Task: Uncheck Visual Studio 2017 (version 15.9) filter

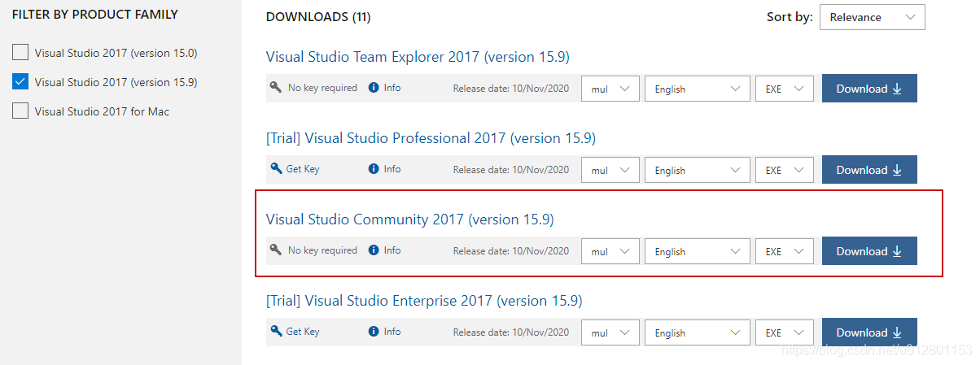Action: click(x=20, y=82)
